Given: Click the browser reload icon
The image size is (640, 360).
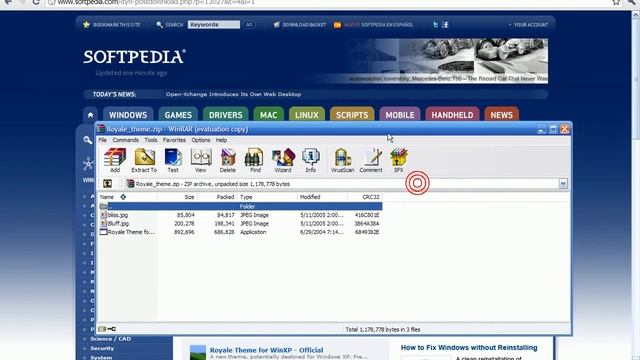Looking at the screenshot, I should (x=36, y=2).
